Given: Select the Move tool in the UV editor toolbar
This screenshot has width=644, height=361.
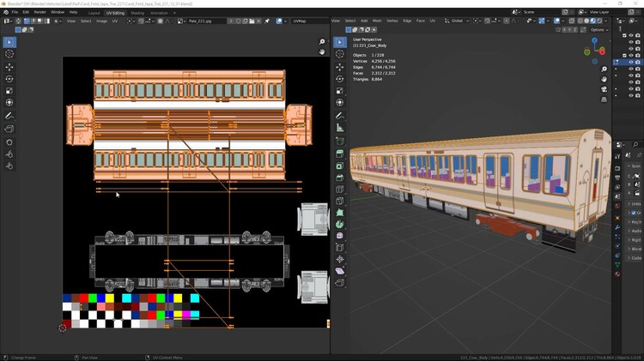Looking at the screenshot, I should click(9, 67).
